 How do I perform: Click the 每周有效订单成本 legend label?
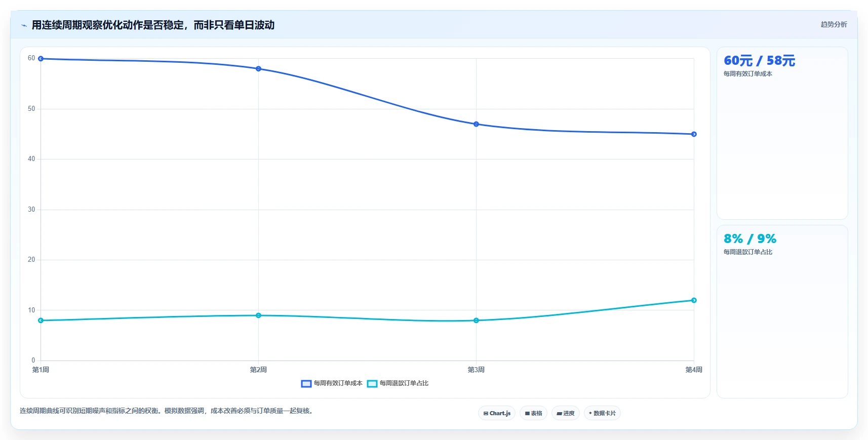tap(338, 383)
